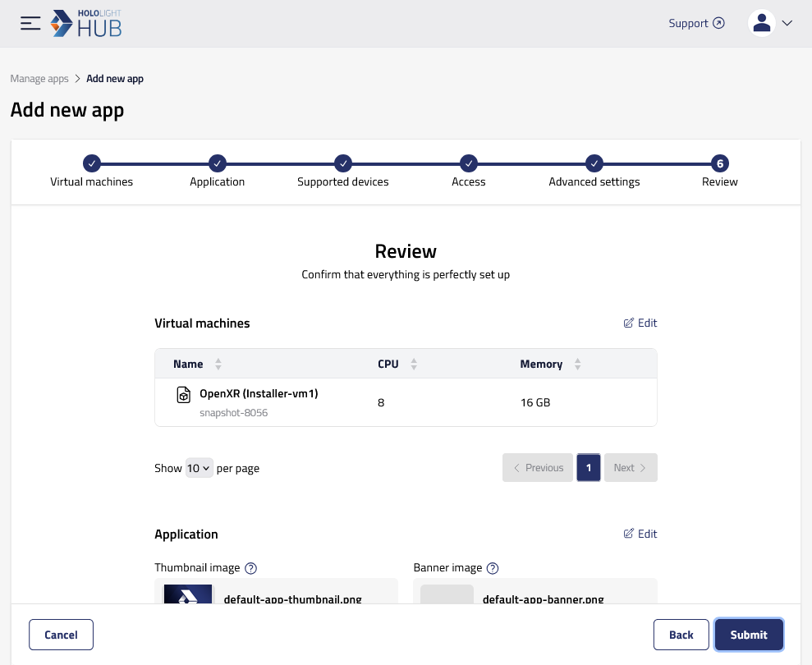The width and height of the screenshot is (812, 665).
Task: Jump to the Advanced settings step
Action: [x=594, y=163]
